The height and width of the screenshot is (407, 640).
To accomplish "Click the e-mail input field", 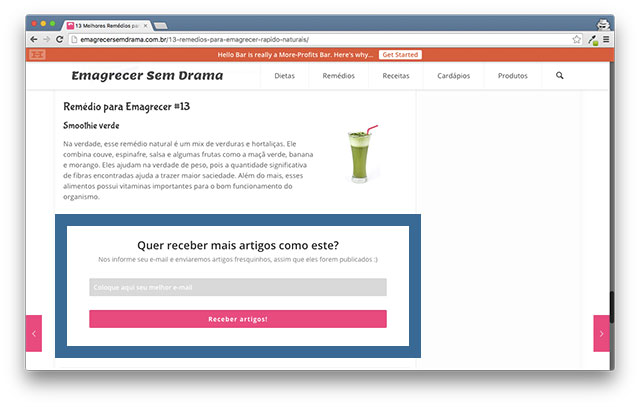I will click(237, 287).
